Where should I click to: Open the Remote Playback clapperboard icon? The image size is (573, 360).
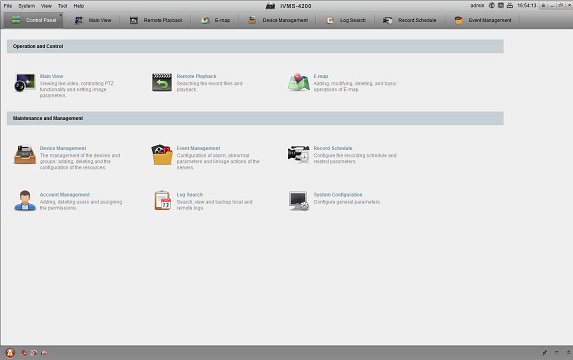(x=162, y=82)
